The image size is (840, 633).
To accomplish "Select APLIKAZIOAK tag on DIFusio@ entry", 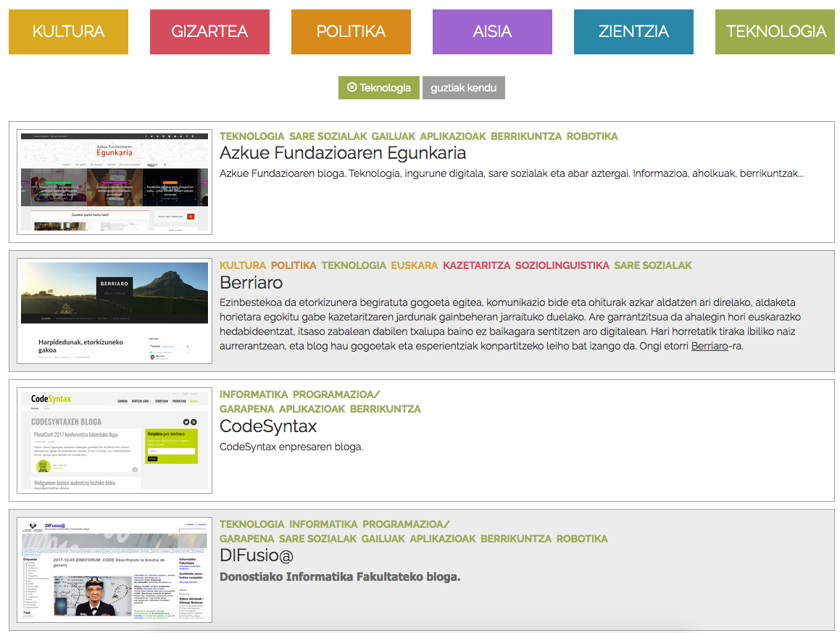I will click(x=443, y=539).
